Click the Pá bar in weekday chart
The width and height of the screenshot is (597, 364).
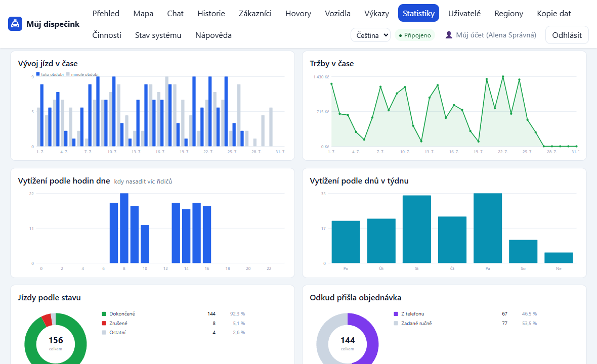click(x=488, y=228)
